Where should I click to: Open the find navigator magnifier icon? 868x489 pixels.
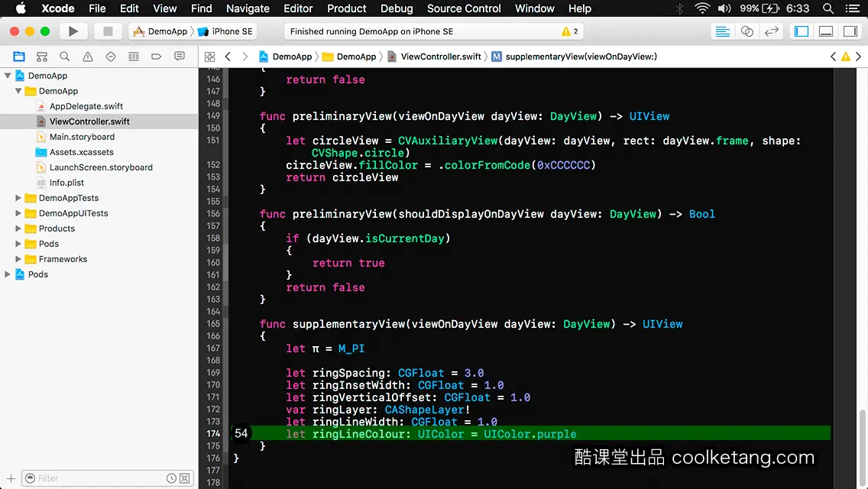click(x=64, y=57)
